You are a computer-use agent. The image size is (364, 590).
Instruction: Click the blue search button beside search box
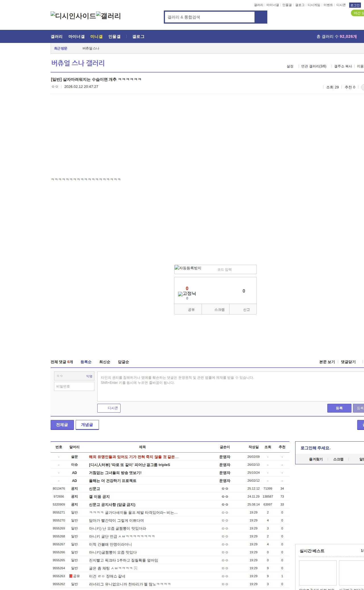click(261, 17)
